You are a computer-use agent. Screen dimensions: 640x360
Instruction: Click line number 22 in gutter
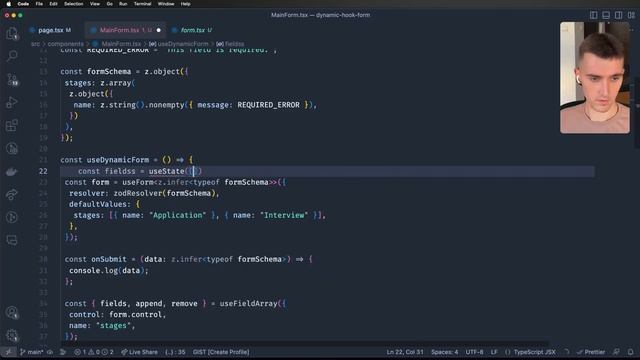tap(43, 171)
